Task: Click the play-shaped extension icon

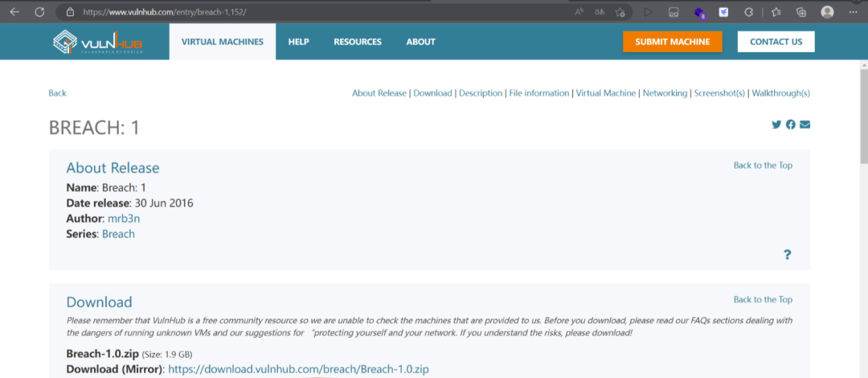Action: pos(649,11)
